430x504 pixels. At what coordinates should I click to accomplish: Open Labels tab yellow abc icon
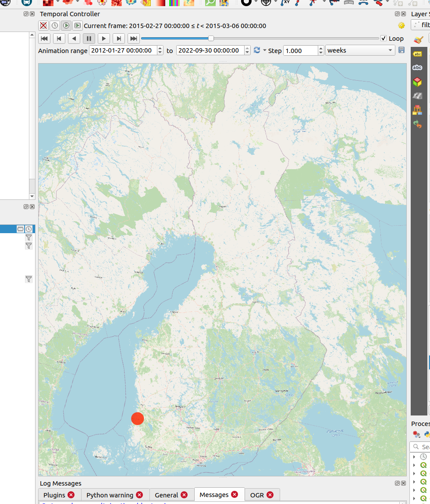(x=417, y=54)
